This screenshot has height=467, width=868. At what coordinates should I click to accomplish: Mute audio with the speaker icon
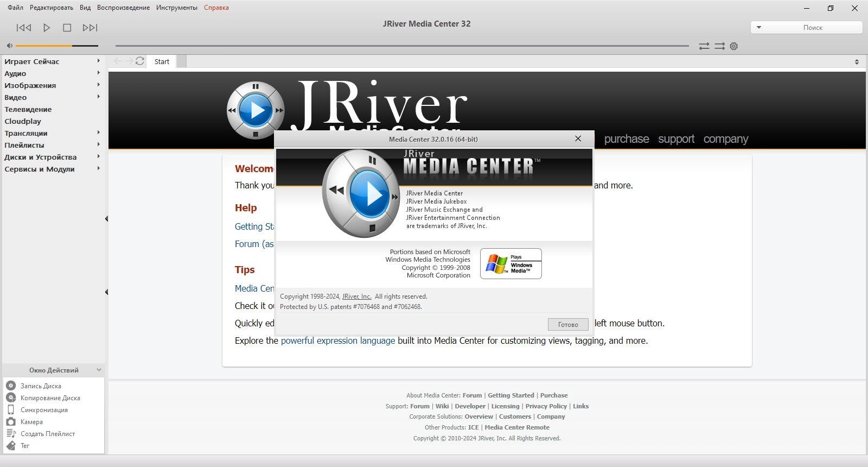pyautogui.click(x=9, y=46)
